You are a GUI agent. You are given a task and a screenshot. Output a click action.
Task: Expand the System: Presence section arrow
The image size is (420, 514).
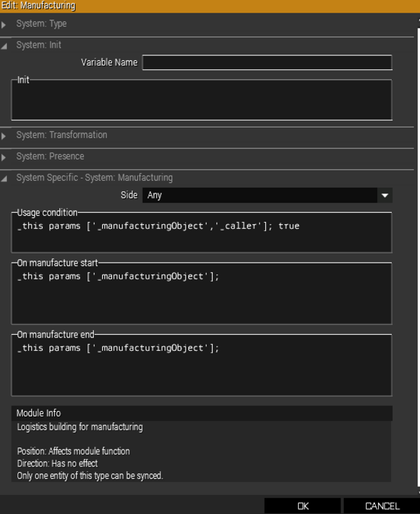coord(3,158)
